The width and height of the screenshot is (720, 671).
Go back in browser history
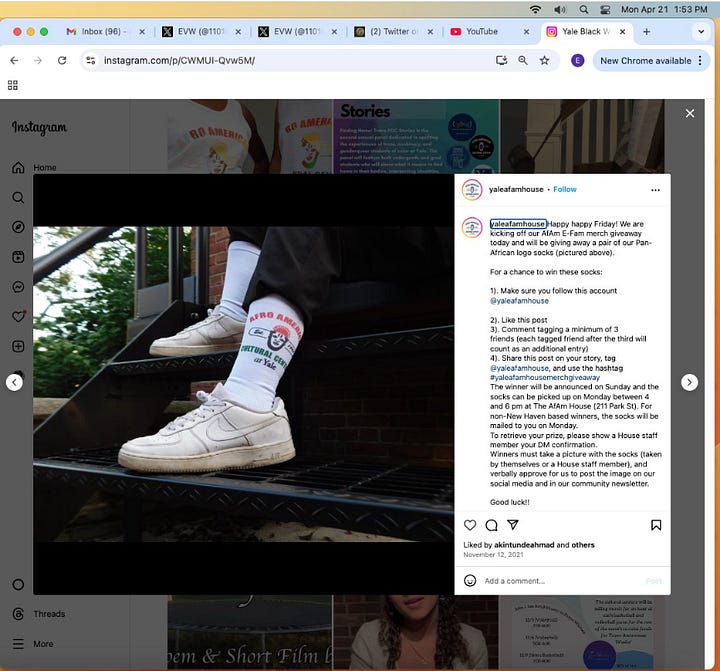pos(14,60)
